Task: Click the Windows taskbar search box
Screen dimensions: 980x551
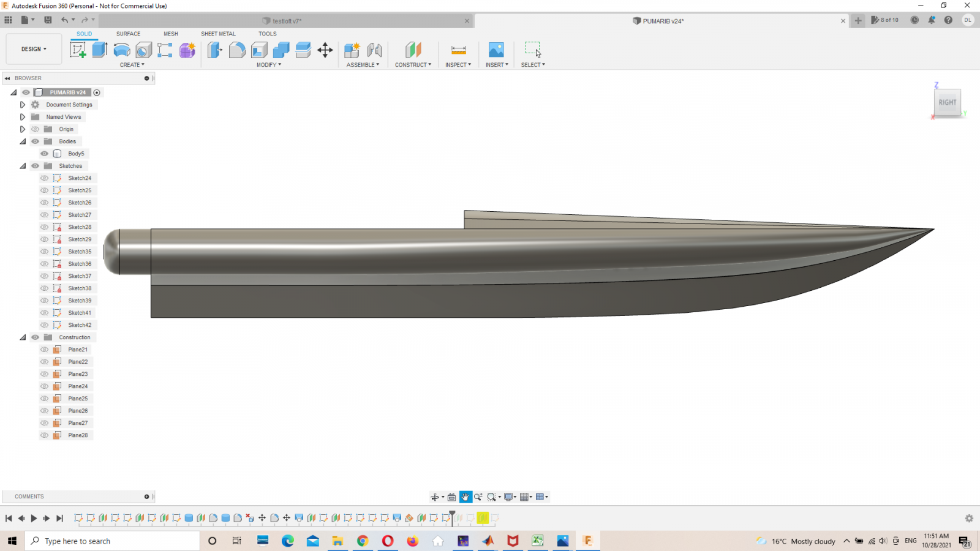Action: pyautogui.click(x=113, y=541)
